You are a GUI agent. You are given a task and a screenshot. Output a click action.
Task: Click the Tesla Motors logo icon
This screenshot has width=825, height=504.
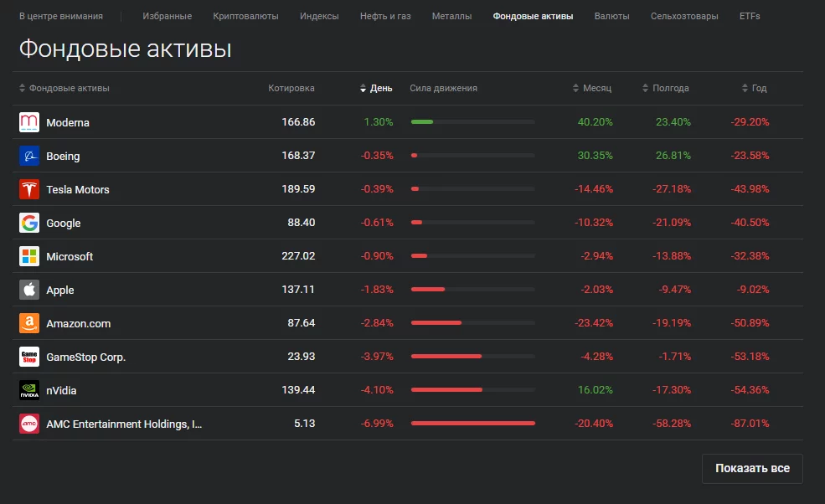pos(29,189)
